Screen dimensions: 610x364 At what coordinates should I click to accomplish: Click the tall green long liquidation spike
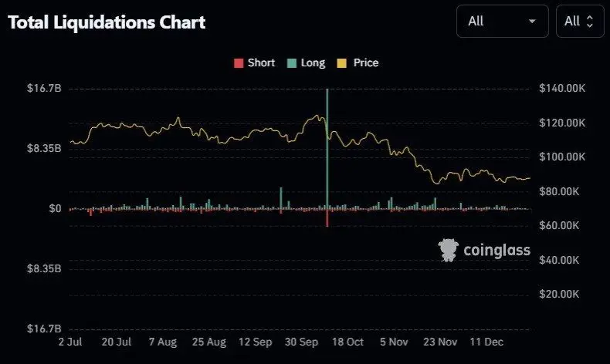click(x=327, y=147)
